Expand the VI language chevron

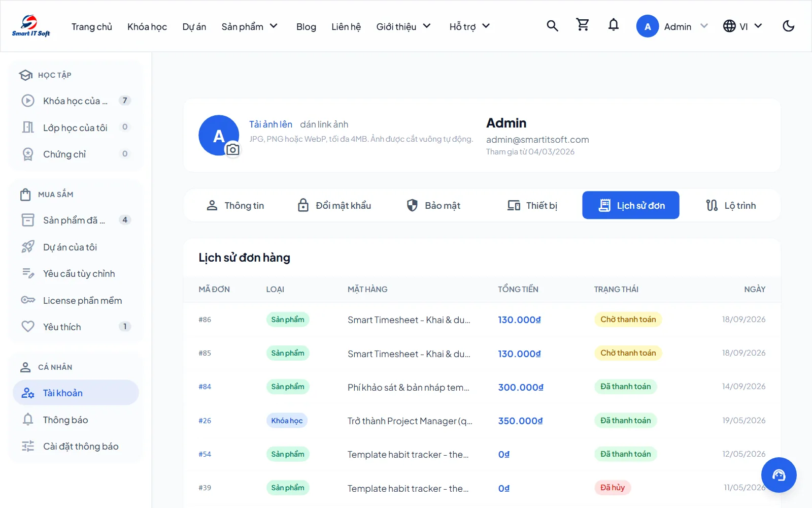coord(758,26)
